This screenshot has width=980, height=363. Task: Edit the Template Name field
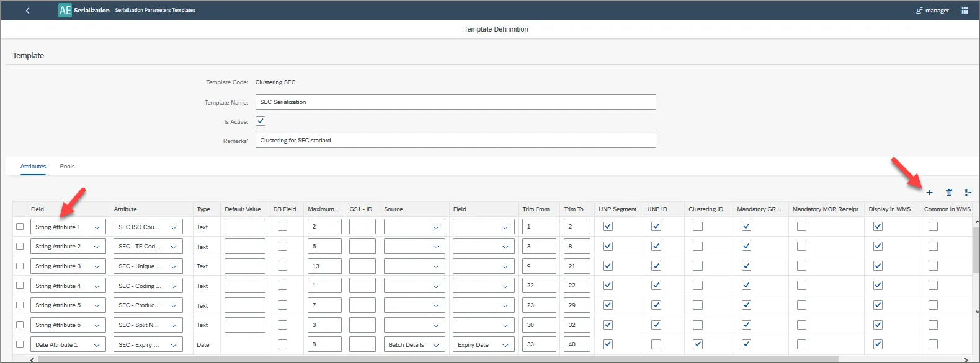(x=455, y=102)
